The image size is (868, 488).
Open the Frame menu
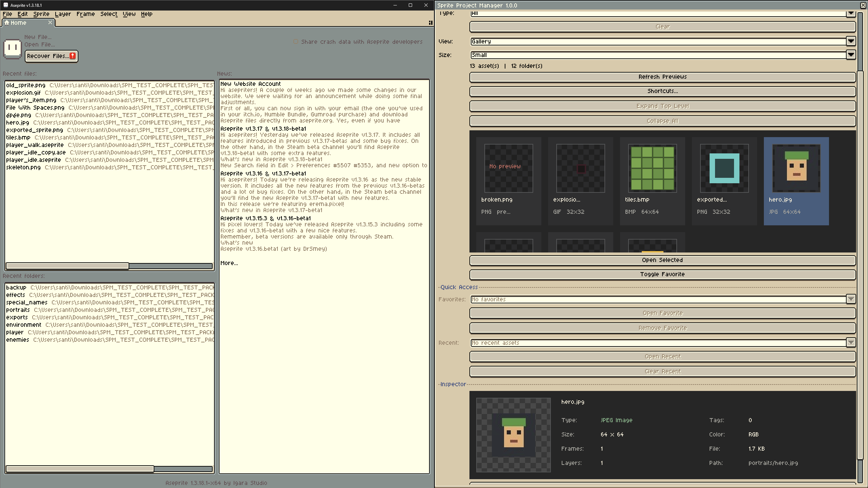tap(85, 14)
